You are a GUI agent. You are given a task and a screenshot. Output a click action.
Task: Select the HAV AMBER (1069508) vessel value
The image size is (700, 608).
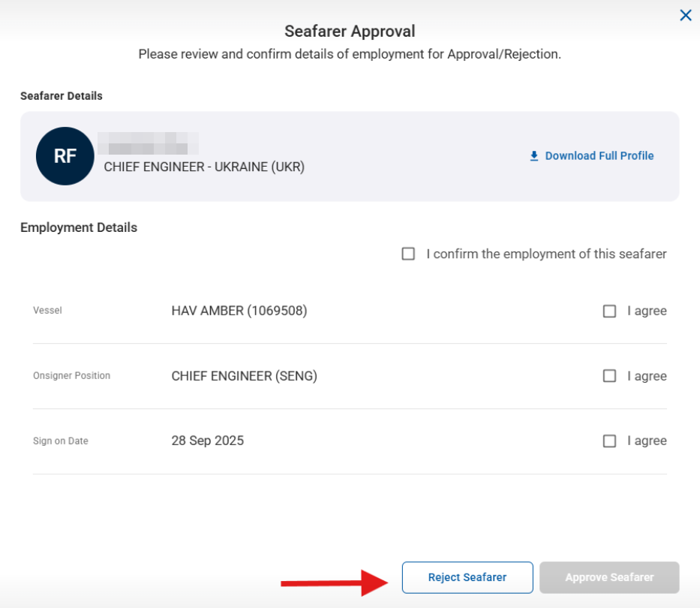coord(239,311)
